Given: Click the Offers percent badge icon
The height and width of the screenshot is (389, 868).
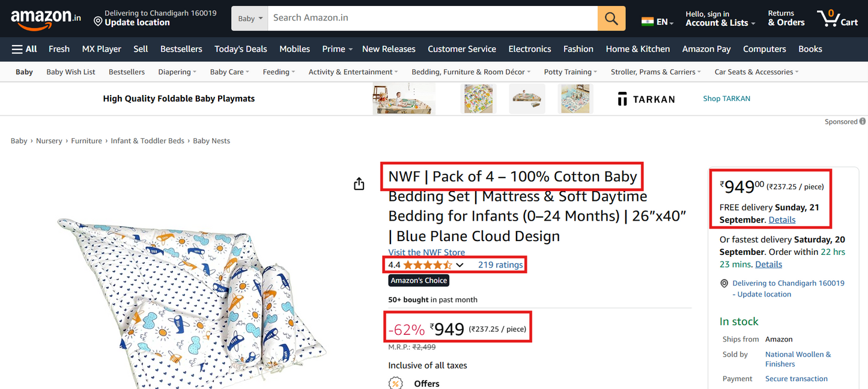Looking at the screenshot, I should pos(396,383).
